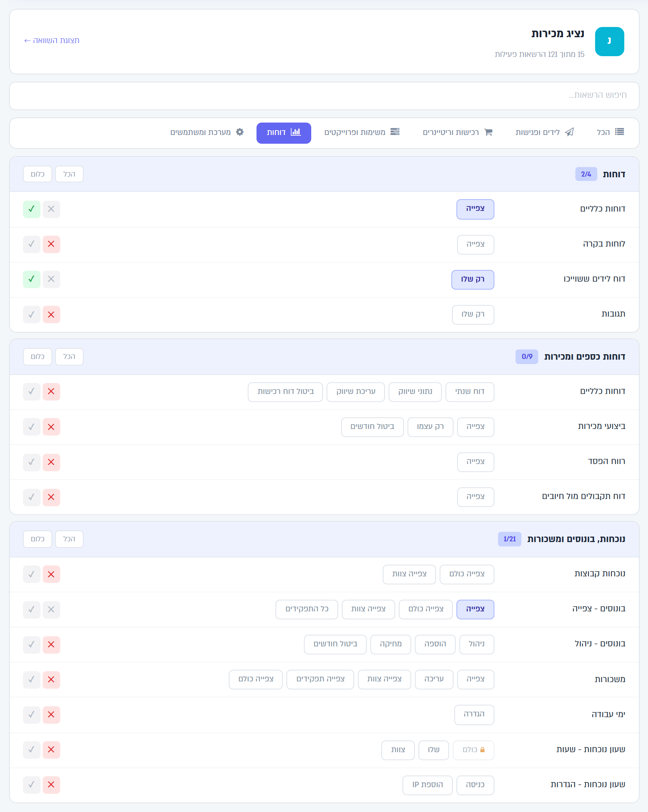Allow ביצועי מכירות row with check icon
648x812 pixels.
[x=32, y=427]
